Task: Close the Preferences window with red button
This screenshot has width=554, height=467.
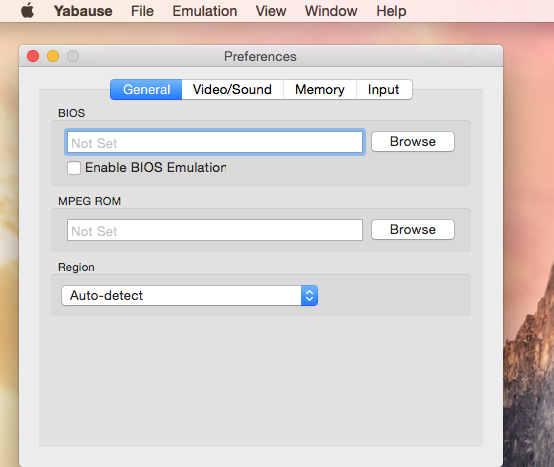Action: coord(33,56)
